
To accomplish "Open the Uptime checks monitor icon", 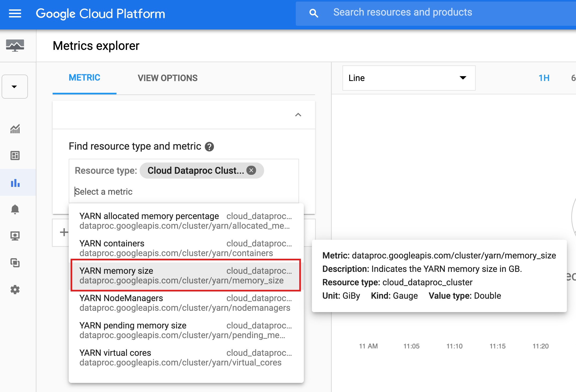I will (15, 236).
